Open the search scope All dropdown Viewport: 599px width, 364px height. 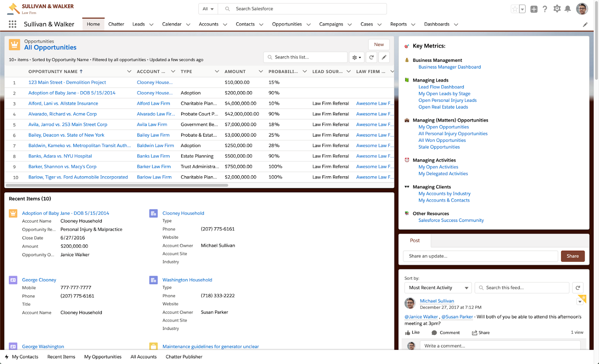point(208,9)
